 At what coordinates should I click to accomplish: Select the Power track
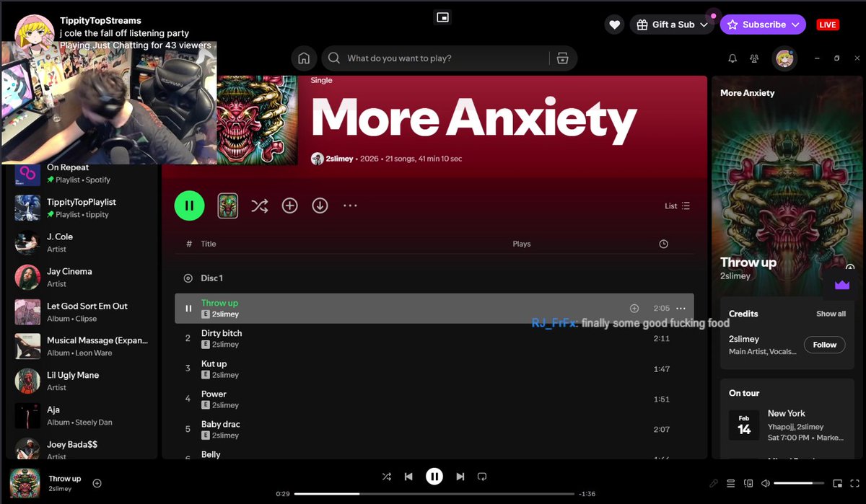pyautogui.click(x=434, y=399)
